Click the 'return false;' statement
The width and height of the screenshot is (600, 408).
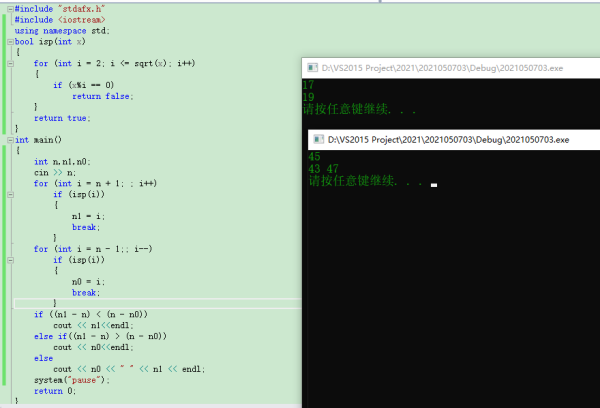point(102,96)
